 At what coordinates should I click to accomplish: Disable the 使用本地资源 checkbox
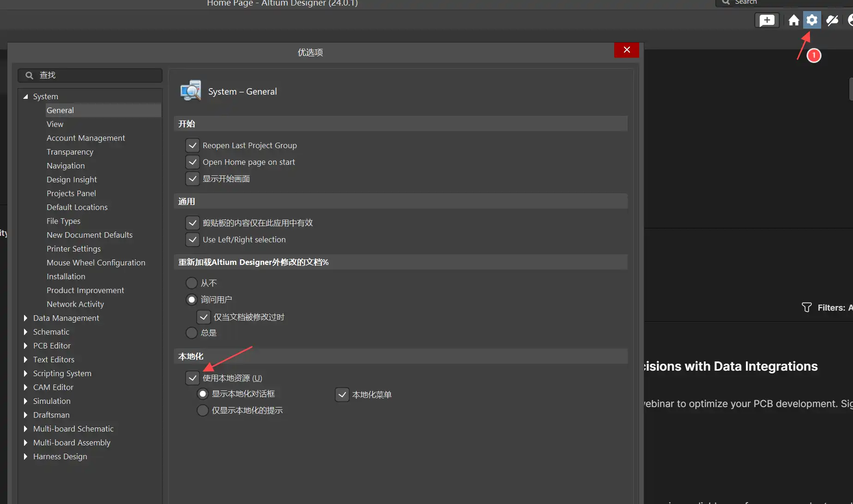[x=193, y=378]
